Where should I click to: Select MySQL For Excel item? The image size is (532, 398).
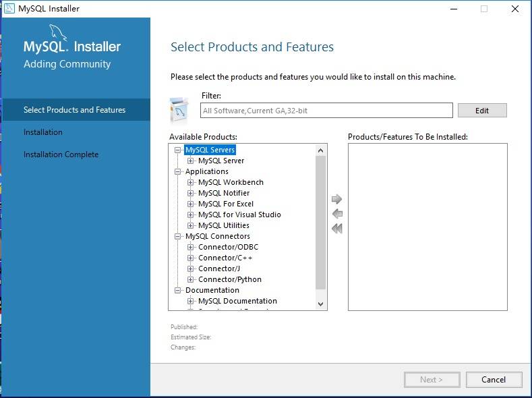tap(226, 204)
